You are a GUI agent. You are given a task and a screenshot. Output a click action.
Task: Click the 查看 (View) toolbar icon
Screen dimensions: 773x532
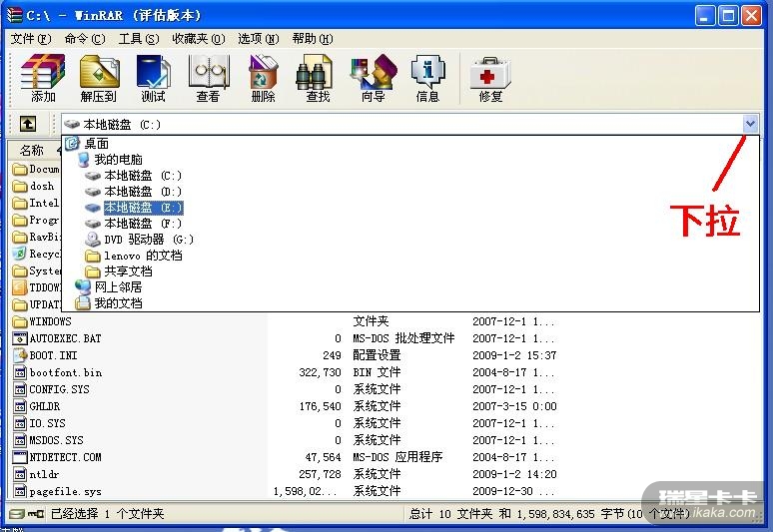point(208,78)
